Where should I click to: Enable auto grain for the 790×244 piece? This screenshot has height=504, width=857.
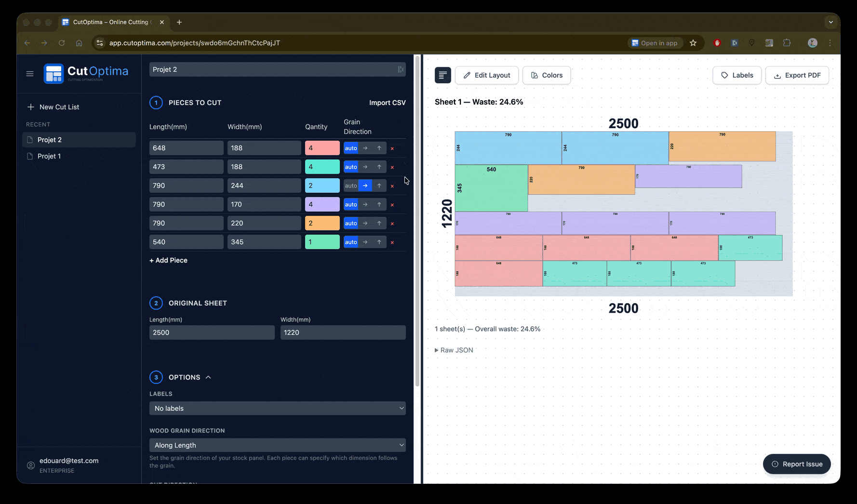(350, 186)
